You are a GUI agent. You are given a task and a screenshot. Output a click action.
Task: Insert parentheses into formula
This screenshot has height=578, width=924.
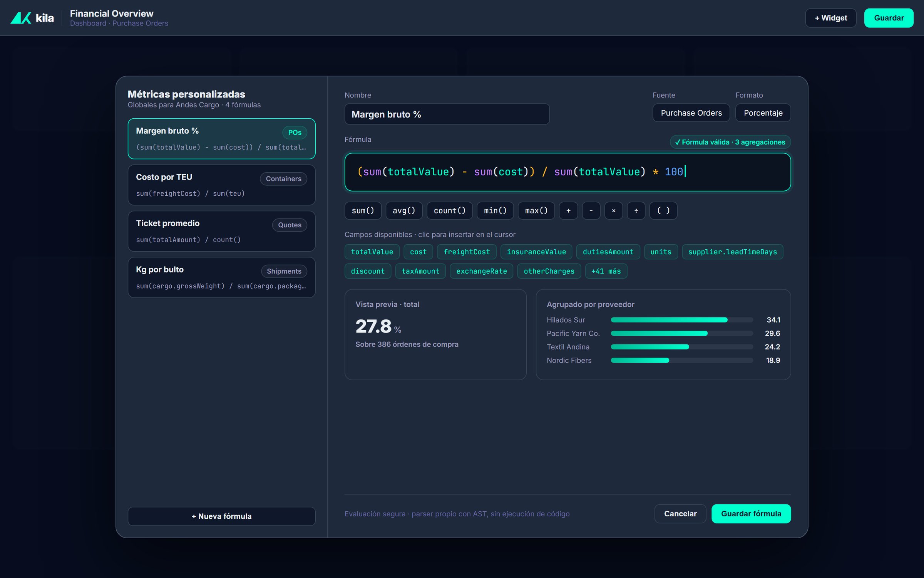[663, 210]
